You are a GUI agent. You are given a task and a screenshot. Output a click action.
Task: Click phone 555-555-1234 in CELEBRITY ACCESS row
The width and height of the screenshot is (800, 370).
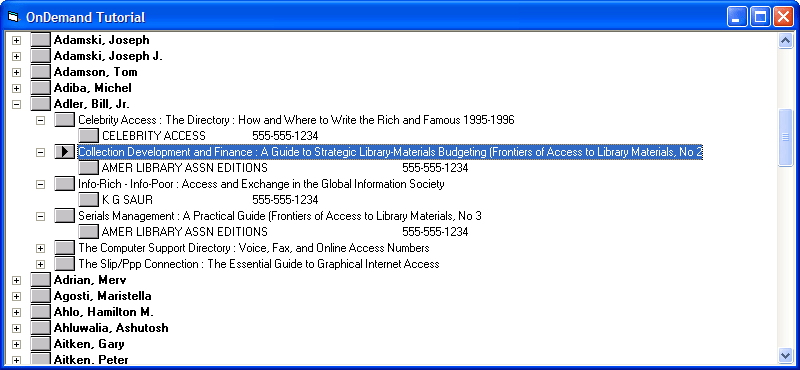285,136
